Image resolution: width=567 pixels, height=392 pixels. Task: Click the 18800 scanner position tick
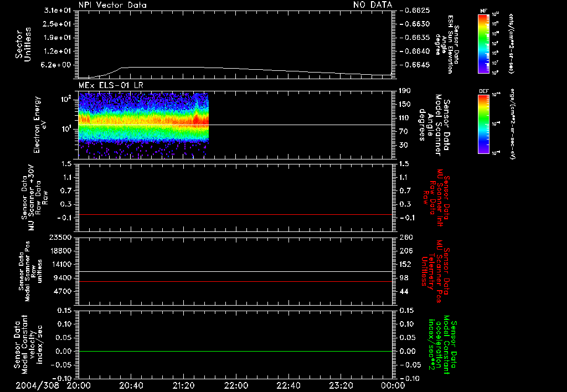(x=60, y=251)
